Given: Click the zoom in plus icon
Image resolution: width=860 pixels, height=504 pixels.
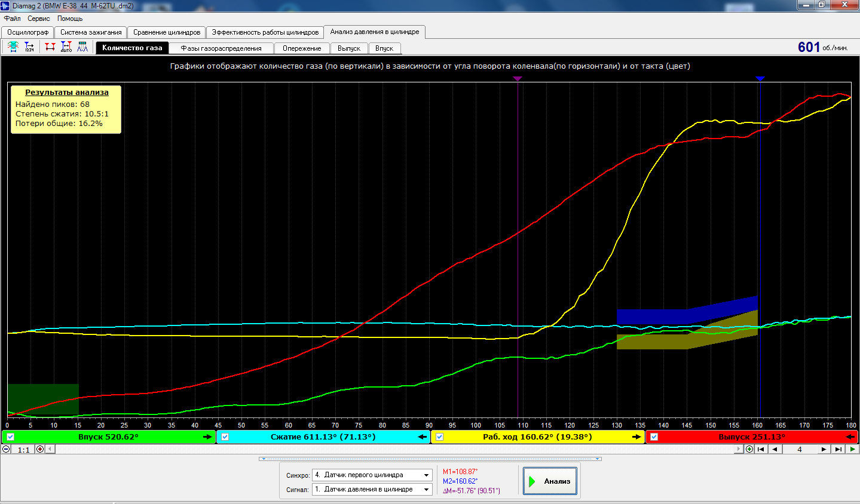Looking at the screenshot, I should tap(40, 449).
